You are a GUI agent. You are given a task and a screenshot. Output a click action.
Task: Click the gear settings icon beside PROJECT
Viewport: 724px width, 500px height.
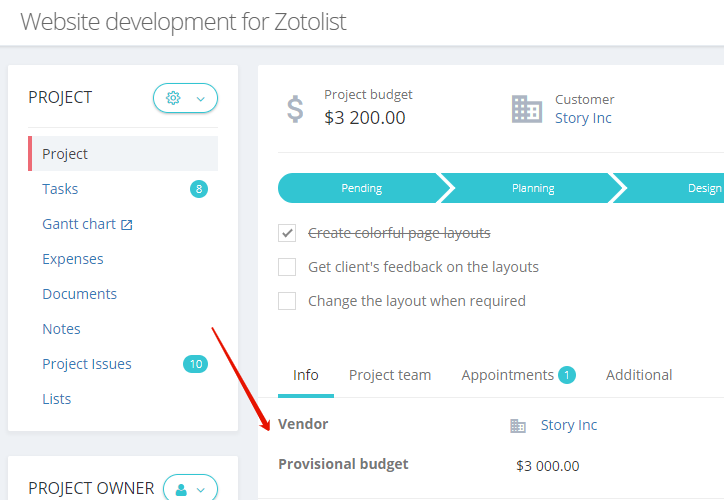pos(173,98)
